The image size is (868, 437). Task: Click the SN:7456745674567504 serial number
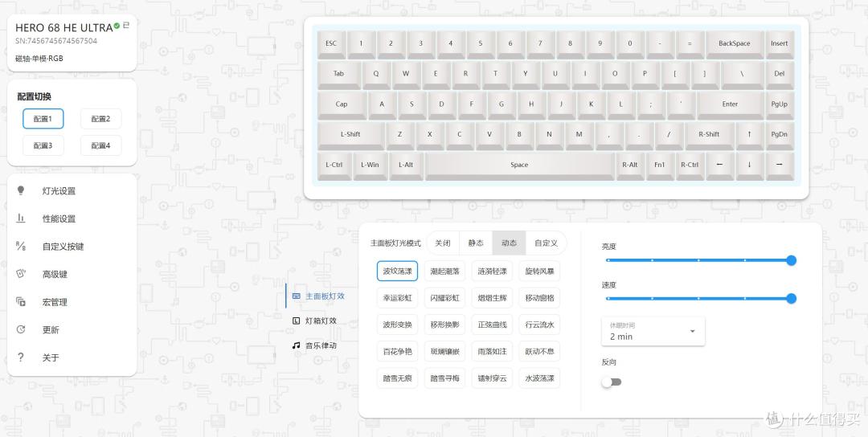pyautogui.click(x=56, y=41)
